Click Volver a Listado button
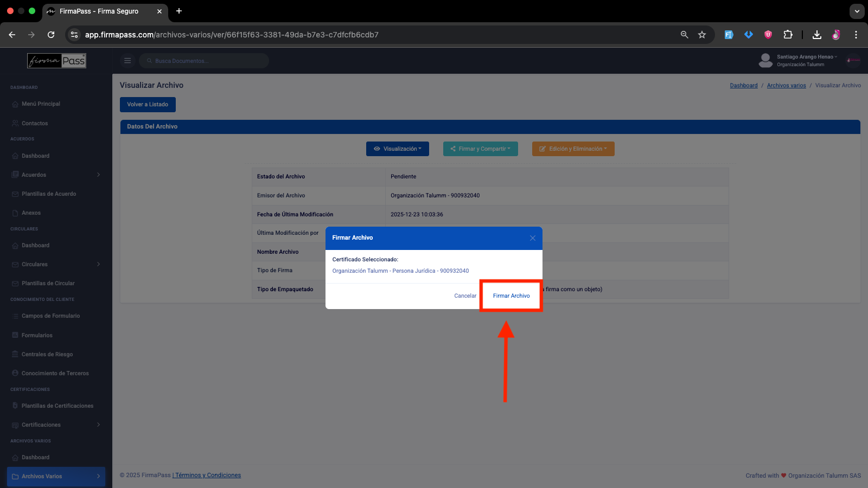Screen dimensions: 868x488 [148, 104]
